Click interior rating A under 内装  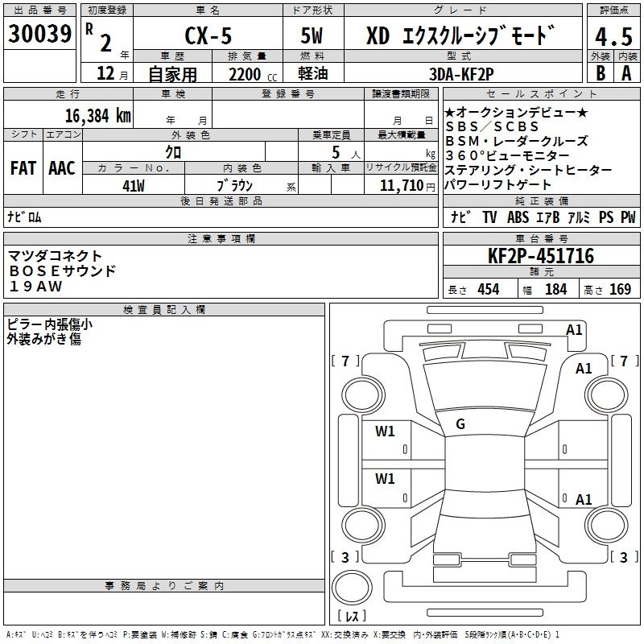pos(626,73)
